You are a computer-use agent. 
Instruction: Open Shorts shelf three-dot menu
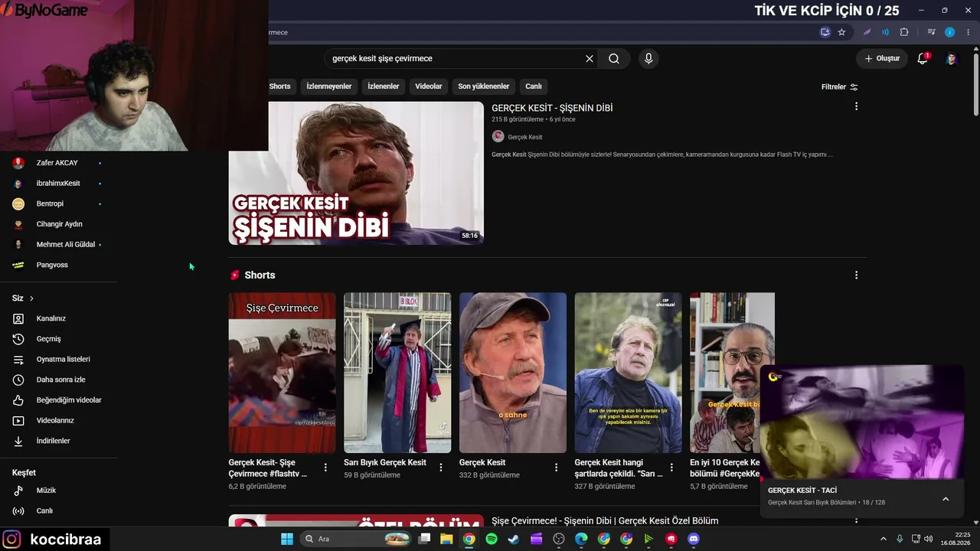(856, 275)
